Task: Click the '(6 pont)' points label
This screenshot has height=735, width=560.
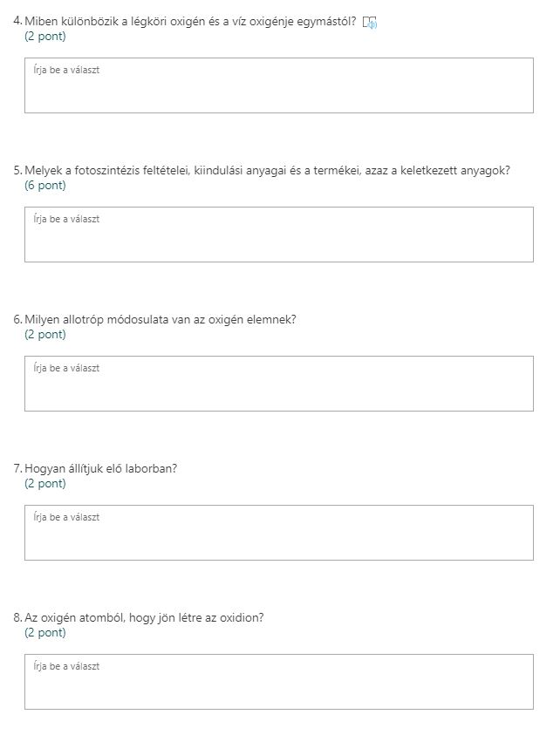Action: pos(45,185)
